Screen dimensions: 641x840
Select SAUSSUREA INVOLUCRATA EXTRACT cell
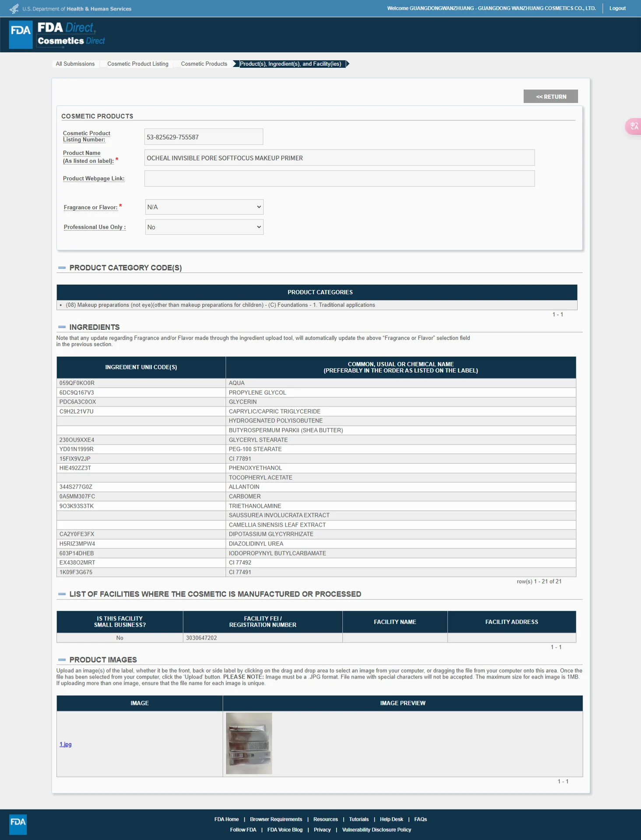(x=401, y=515)
